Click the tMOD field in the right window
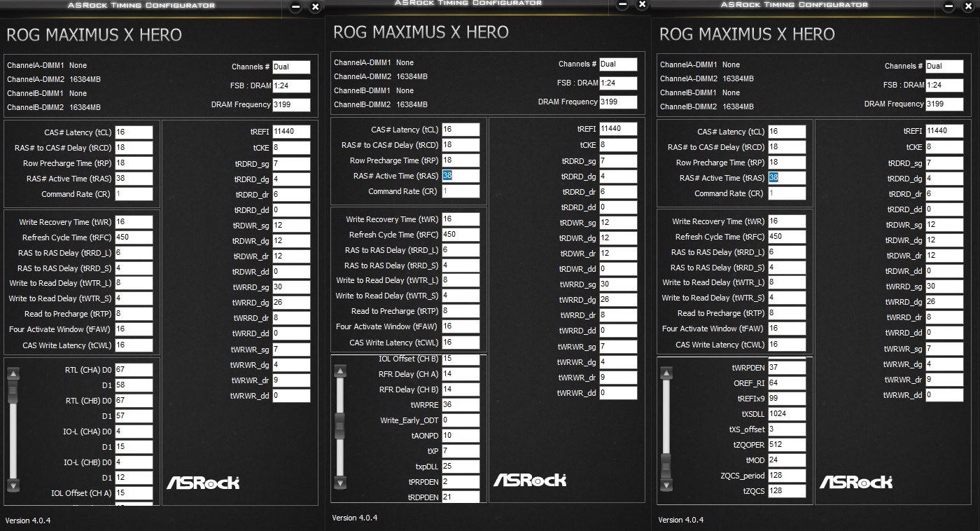 point(787,460)
